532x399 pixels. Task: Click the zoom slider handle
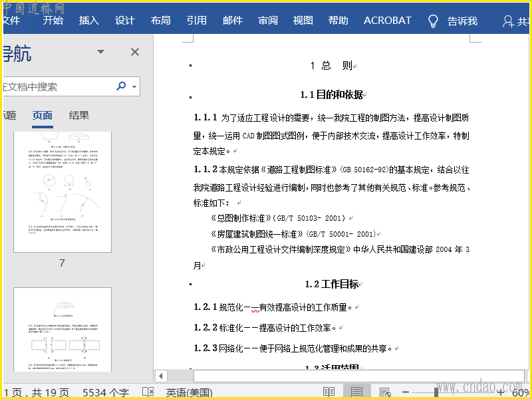click(436, 392)
